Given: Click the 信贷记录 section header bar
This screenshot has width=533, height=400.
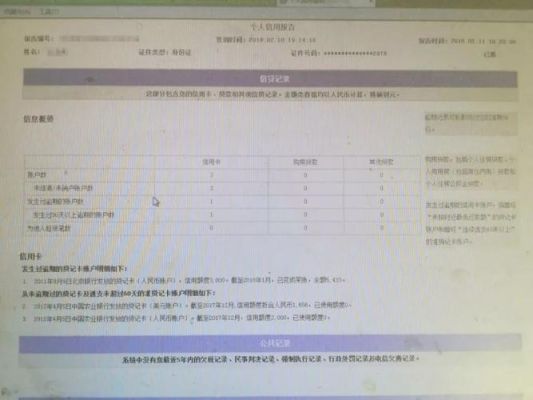Looking at the screenshot, I should pos(270,79).
